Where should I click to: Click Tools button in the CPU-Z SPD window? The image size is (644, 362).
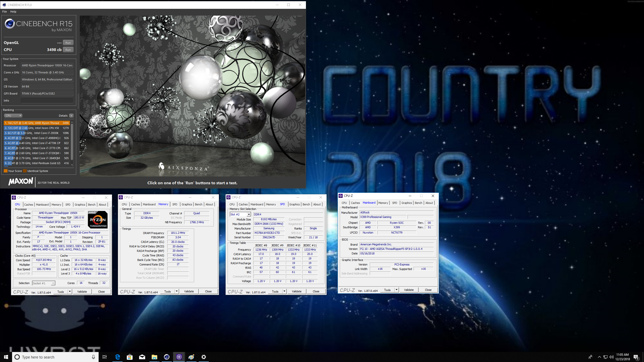(x=275, y=291)
